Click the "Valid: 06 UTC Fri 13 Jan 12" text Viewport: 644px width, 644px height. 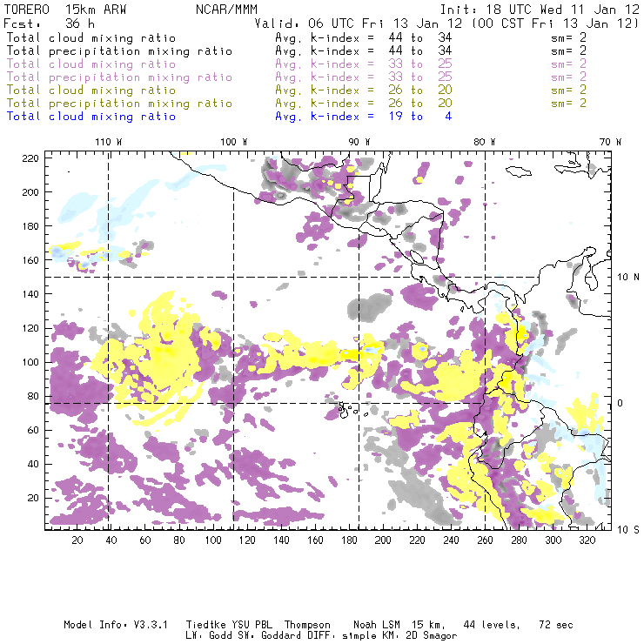[x=359, y=23]
